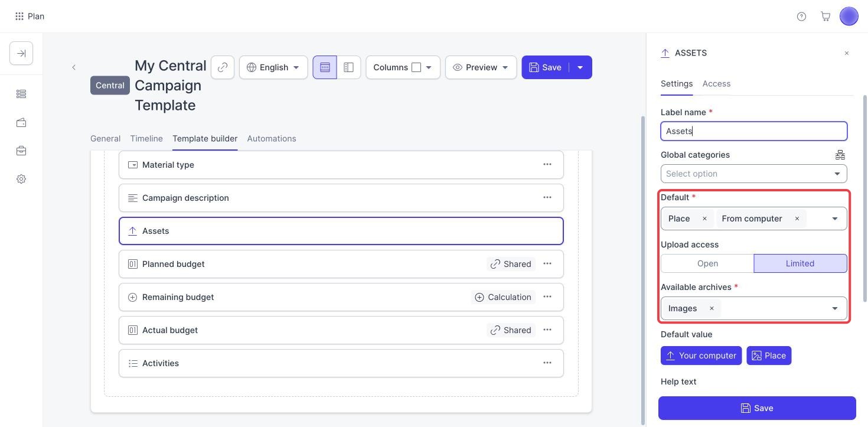Copy the template link icon button
The height and width of the screenshot is (427, 868).
pos(223,67)
